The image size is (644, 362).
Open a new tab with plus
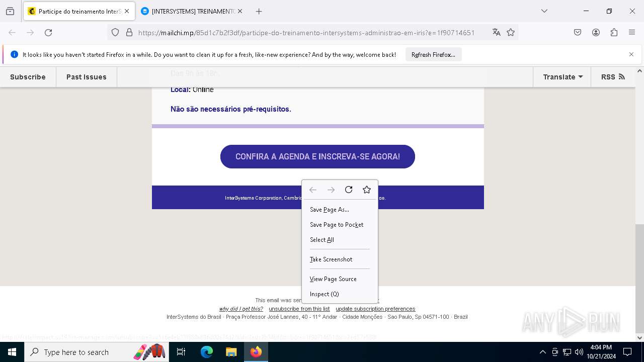click(259, 11)
